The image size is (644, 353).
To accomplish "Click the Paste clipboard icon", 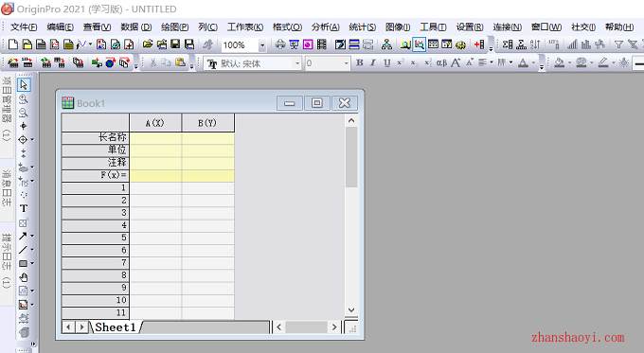I will 180,62.
